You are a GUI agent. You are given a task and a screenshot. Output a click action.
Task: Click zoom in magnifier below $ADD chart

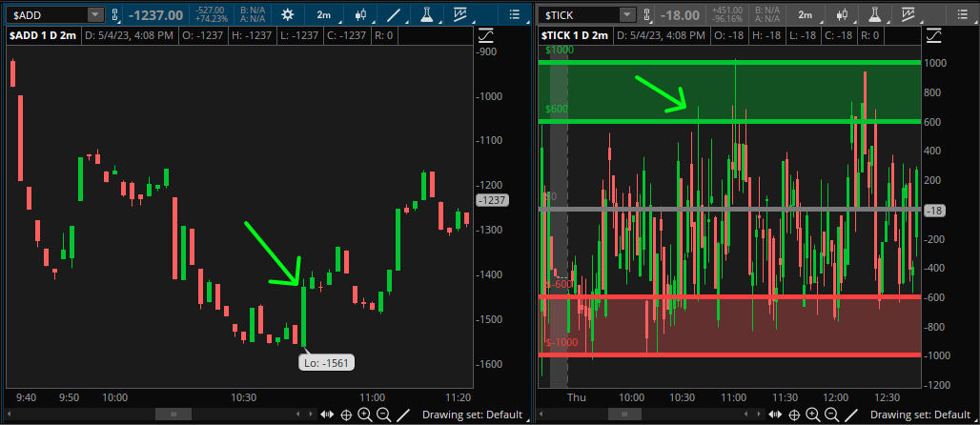(365, 415)
